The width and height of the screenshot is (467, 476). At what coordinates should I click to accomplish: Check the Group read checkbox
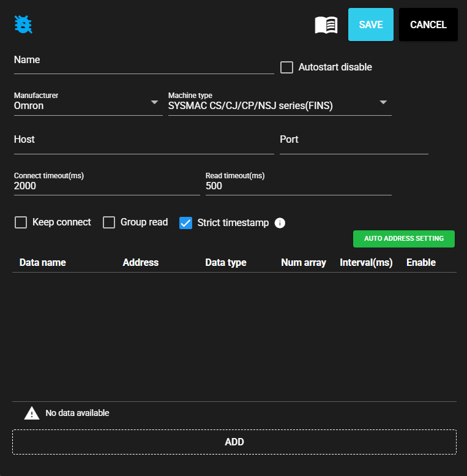coord(109,222)
